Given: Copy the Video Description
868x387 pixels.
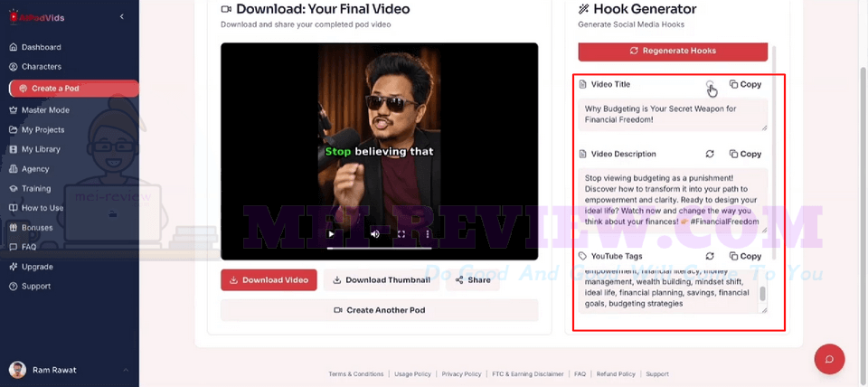Looking at the screenshot, I should click(745, 154).
